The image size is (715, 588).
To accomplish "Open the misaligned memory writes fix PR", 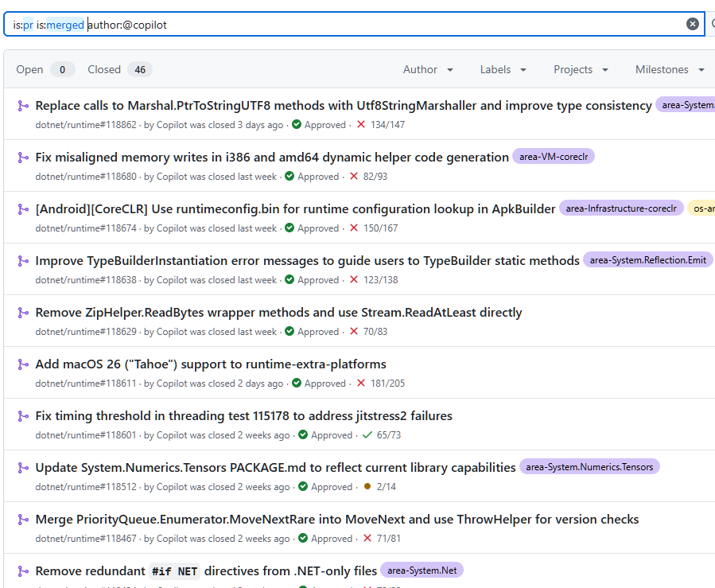I will [272, 158].
